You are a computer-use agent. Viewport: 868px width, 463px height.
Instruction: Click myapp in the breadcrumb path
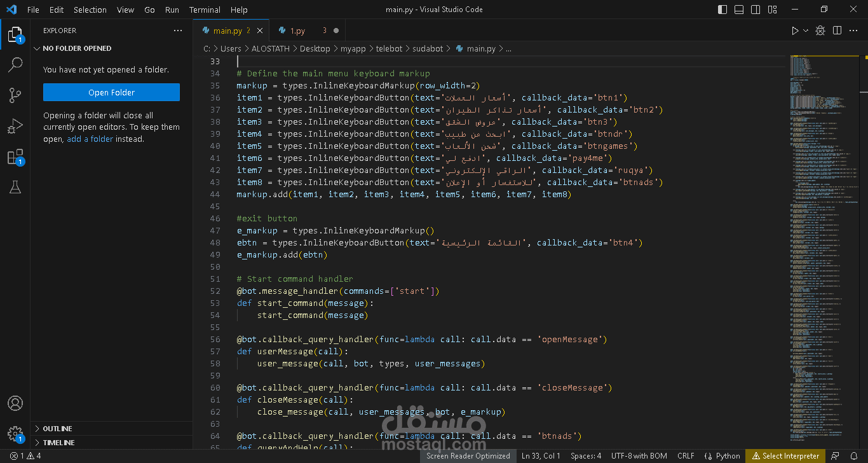(353, 48)
